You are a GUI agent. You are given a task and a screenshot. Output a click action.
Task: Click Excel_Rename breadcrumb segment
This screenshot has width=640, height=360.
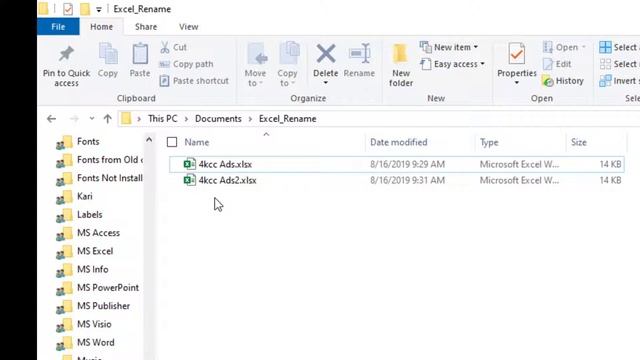click(x=287, y=119)
